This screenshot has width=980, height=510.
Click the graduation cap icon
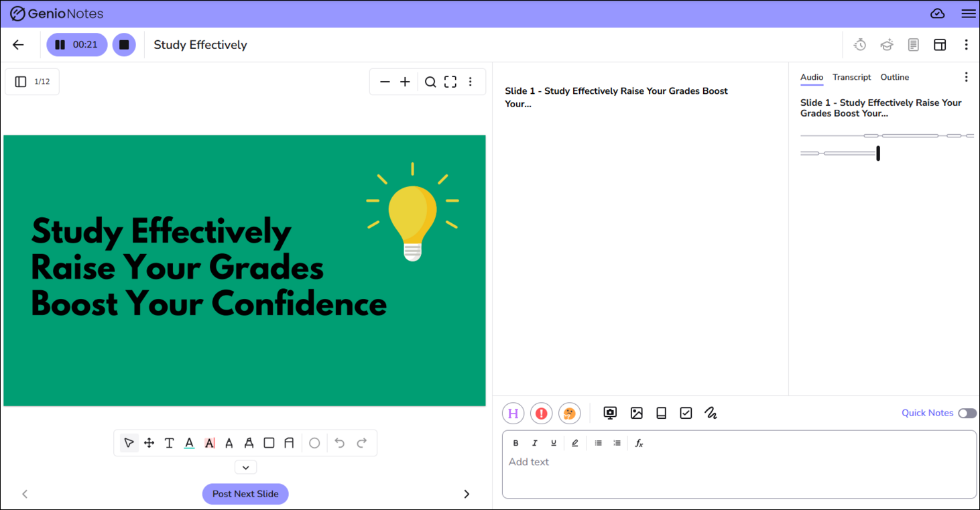pos(887,45)
